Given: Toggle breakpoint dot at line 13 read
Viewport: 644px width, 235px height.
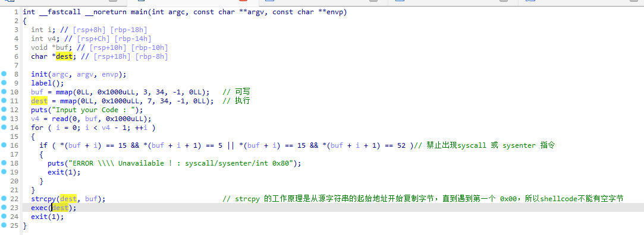Looking at the screenshot, I should click(x=4, y=119).
